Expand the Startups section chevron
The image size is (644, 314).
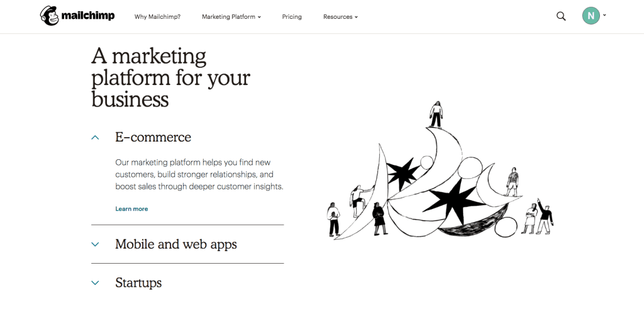coord(95,283)
